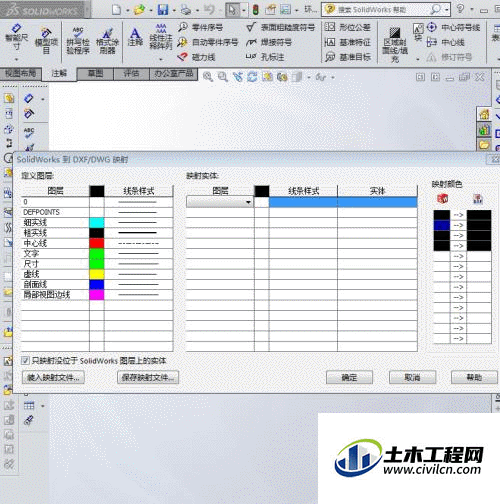The height and width of the screenshot is (504, 500).
Task: Select the Smart Dimension (智能尺寸) tool
Action: (x=16, y=37)
